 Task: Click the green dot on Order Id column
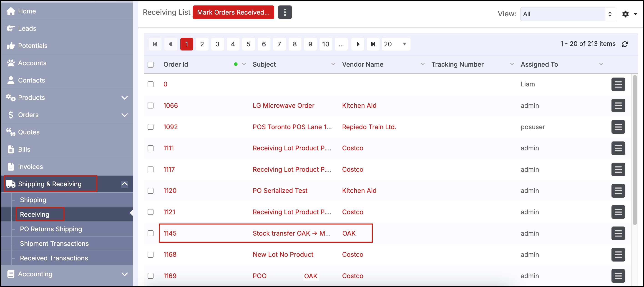[x=236, y=64]
